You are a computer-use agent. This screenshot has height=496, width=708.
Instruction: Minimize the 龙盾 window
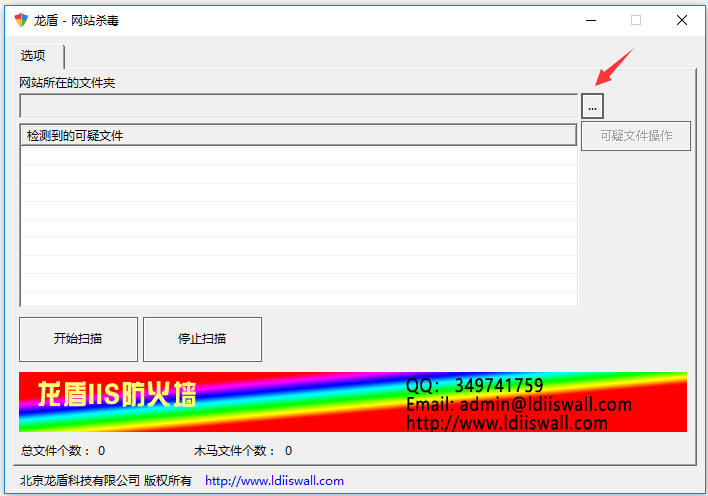[591, 20]
